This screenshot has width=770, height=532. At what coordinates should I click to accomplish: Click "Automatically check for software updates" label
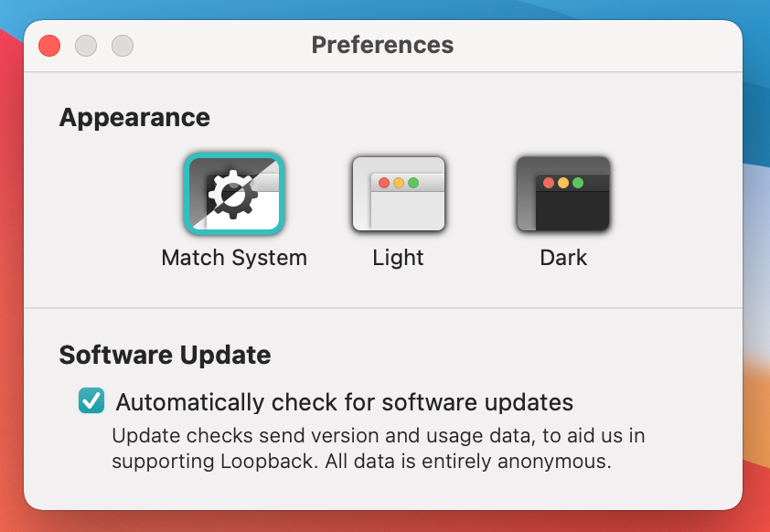(345, 402)
